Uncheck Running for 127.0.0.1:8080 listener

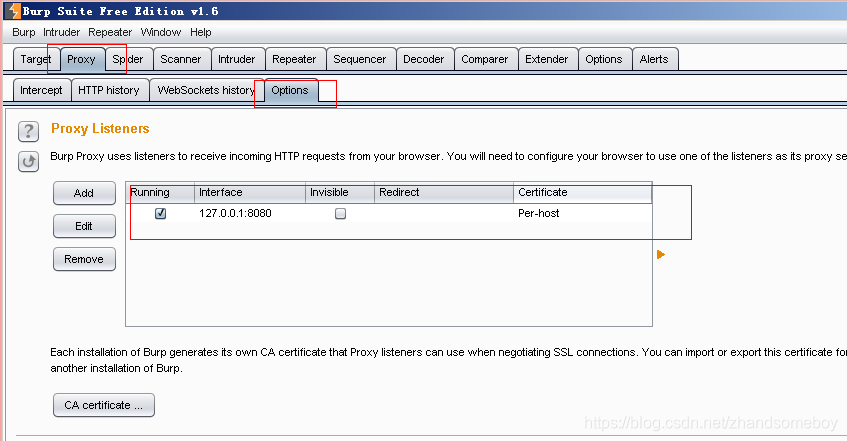pyautogui.click(x=160, y=213)
